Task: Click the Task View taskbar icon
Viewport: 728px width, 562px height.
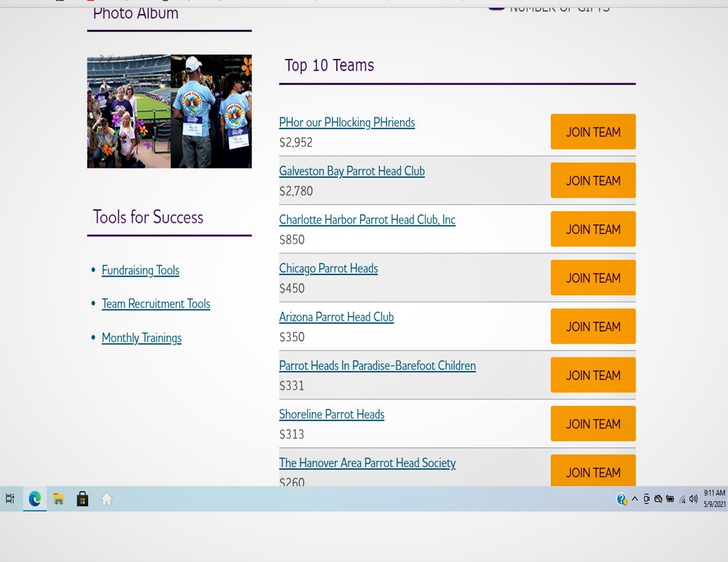Action: pyautogui.click(x=10, y=499)
